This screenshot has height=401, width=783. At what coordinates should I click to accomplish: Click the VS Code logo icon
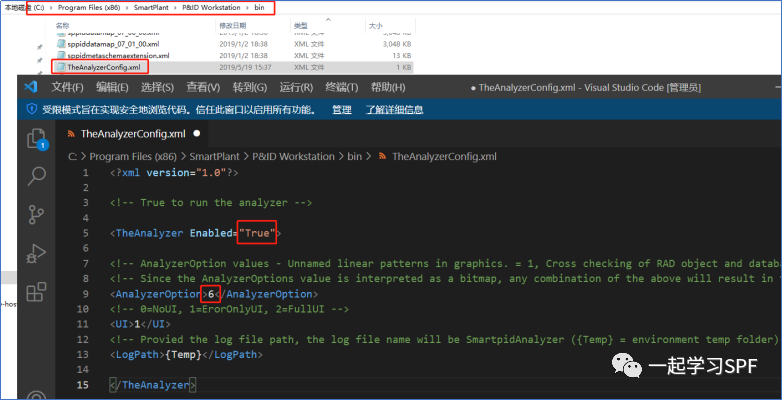click(x=31, y=87)
